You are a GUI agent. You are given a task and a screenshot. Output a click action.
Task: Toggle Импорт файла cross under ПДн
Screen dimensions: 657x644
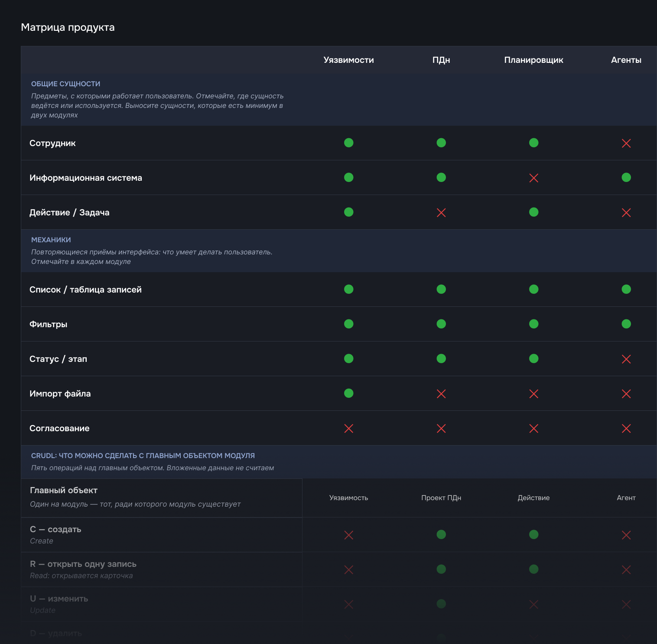click(x=441, y=394)
